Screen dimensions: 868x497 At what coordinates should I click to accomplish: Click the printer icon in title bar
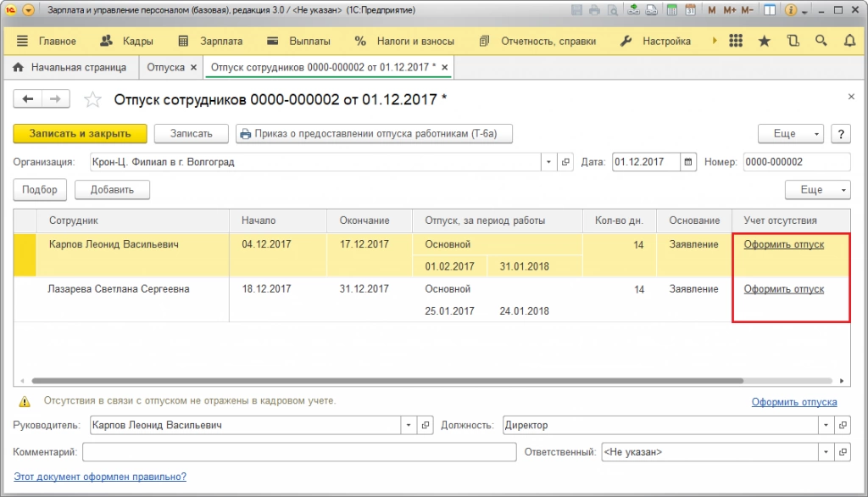coord(594,10)
